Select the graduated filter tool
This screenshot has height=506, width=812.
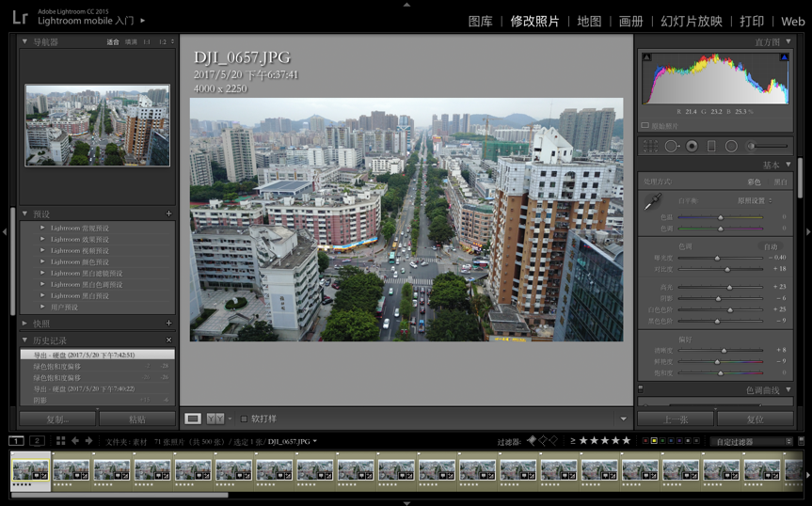[x=711, y=146]
